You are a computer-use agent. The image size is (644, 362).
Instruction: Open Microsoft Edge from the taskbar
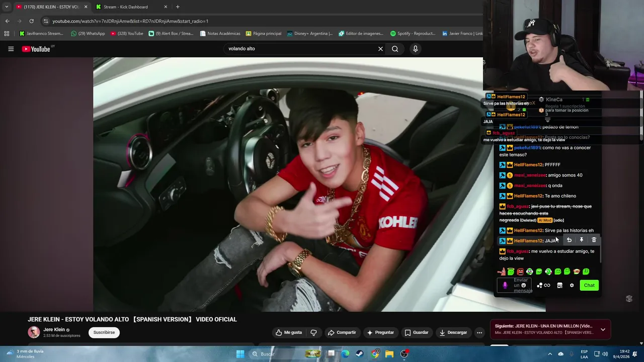[345, 354]
